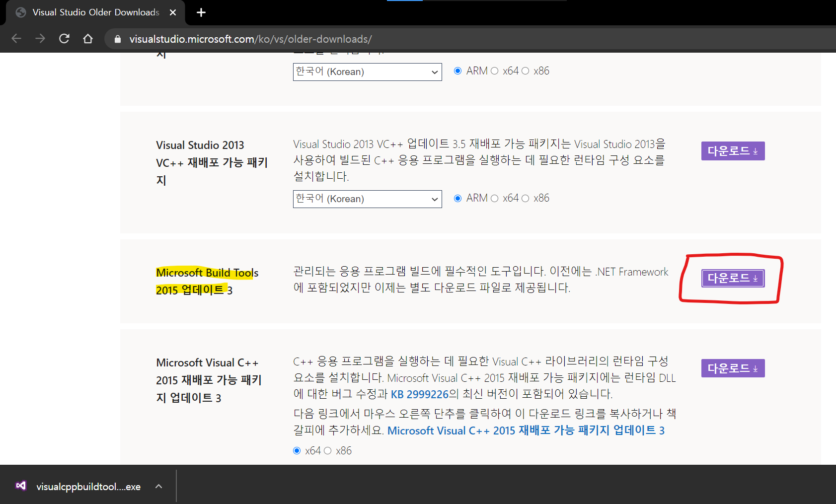This screenshot has width=836, height=504.
Task: Reload the page with the refresh icon
Action: [64, 39]
